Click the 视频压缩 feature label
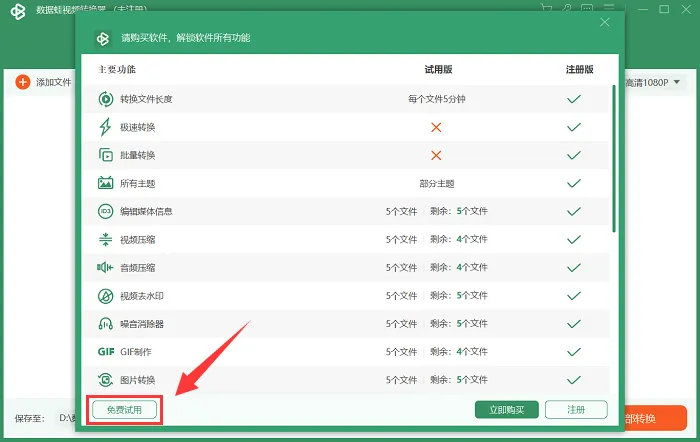The height and width of the screenshot is (442, 700). tap(138, 240)
